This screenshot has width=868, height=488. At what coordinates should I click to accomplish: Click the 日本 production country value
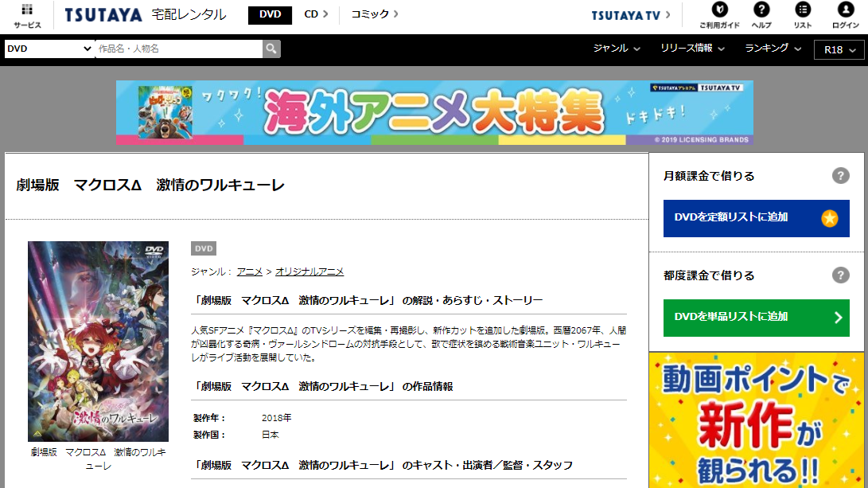pyautogui.click(x=271, y=435)
